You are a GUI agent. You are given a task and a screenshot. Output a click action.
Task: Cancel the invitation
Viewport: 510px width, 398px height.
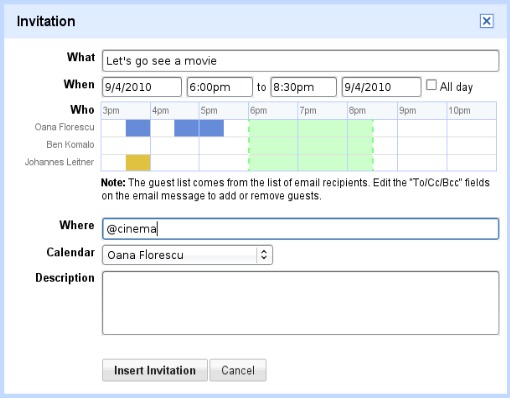click(238, 370)
